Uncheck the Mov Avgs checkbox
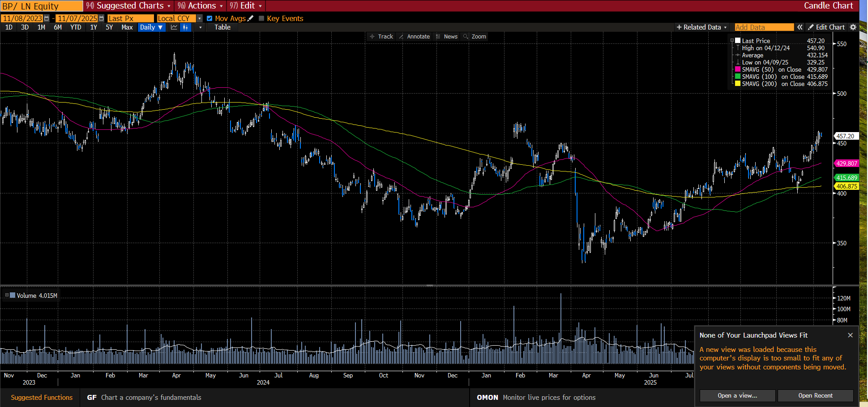 (210, 18)
